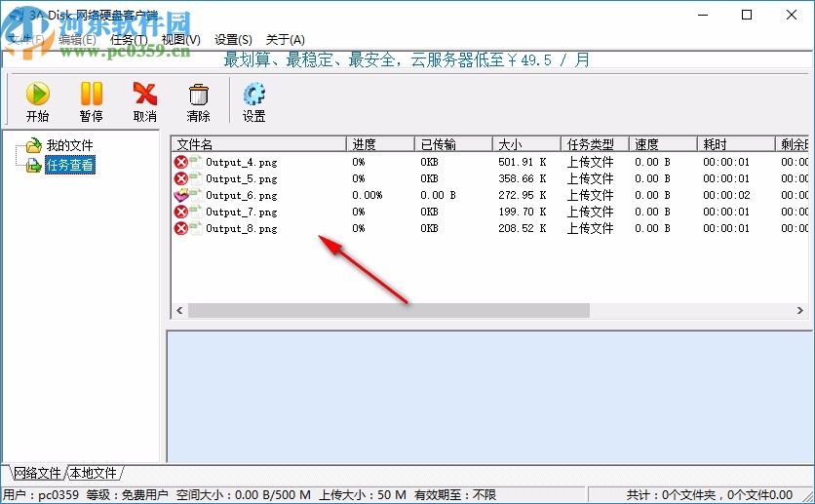Click the error status icon for Output_4.png
The height and width of the screenshot is (504, 815).
click(x=181, y=162)
